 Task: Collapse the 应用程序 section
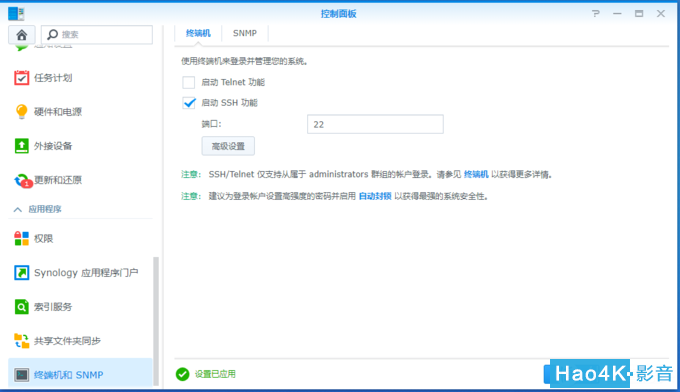[18, 209]
